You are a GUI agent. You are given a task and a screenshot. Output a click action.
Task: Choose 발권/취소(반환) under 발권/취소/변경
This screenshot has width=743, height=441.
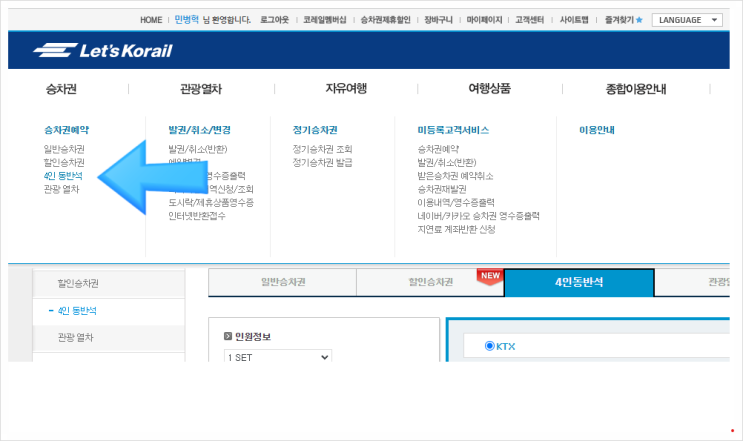pos(198,149)
